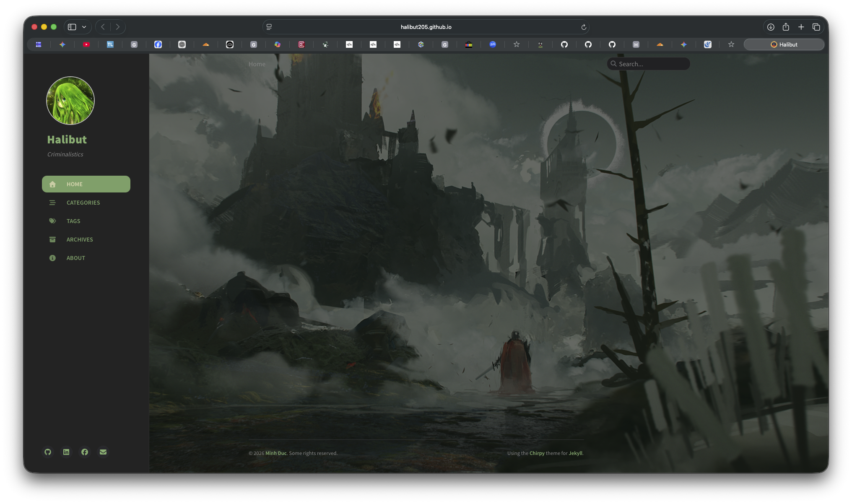Open the Copilot favorite icon

278,44
